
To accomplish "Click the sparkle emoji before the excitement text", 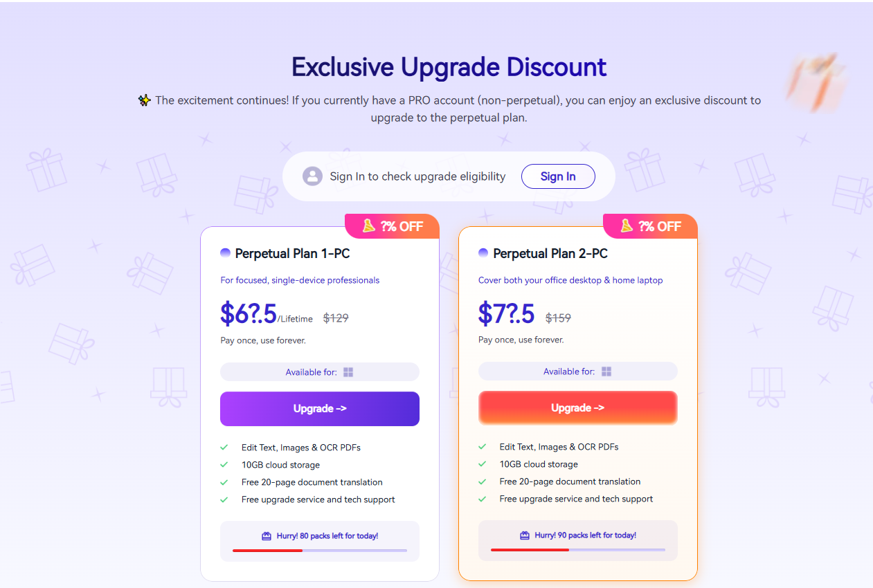I will tap(145, 100).
